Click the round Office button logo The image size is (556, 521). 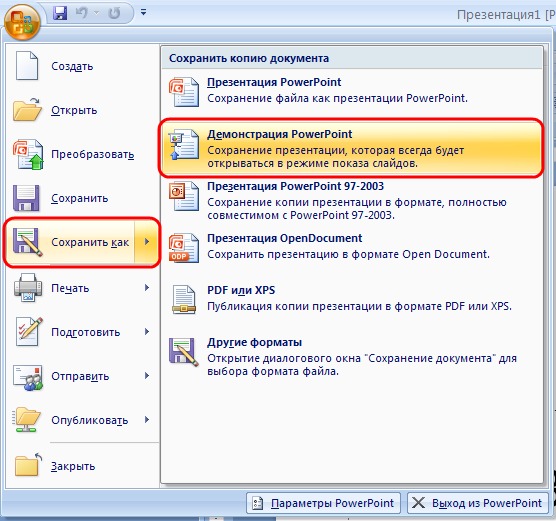pyautogui.click(x=22, y=22)
